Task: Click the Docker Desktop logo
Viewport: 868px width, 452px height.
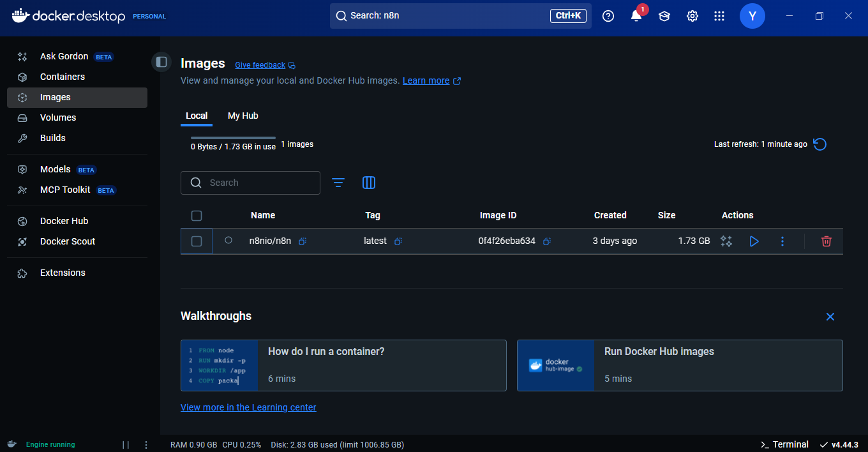Action: point(69,16)
